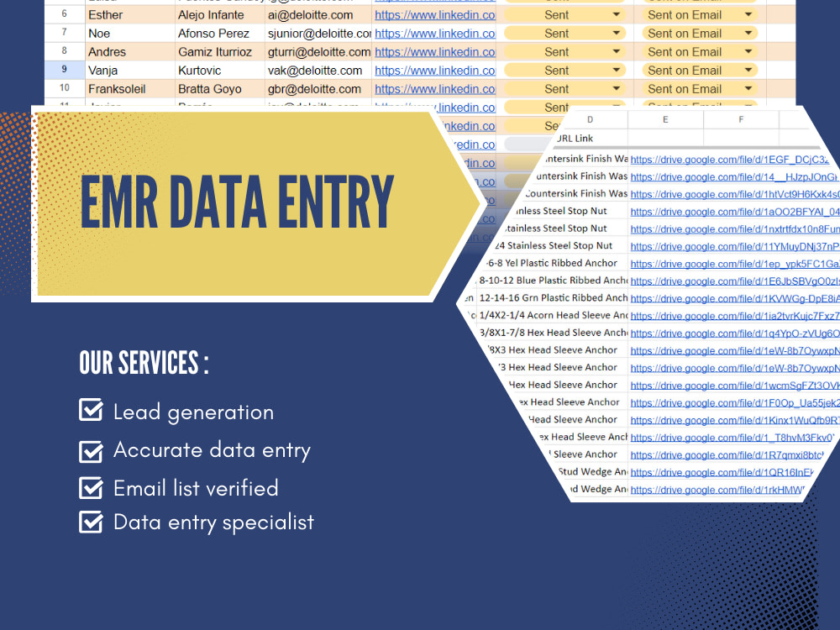Open the LinkedIn link in Noe's row
Screen dimensions: 840x630
pos(435,33)
